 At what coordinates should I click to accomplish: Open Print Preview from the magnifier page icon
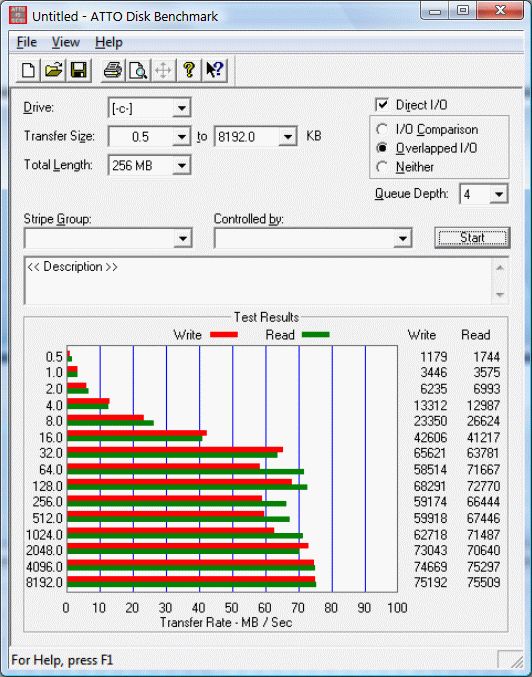click(138, 70)
